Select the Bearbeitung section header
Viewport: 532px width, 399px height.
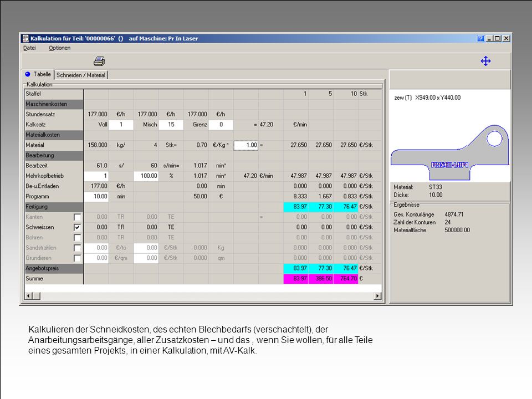(54, 155)
